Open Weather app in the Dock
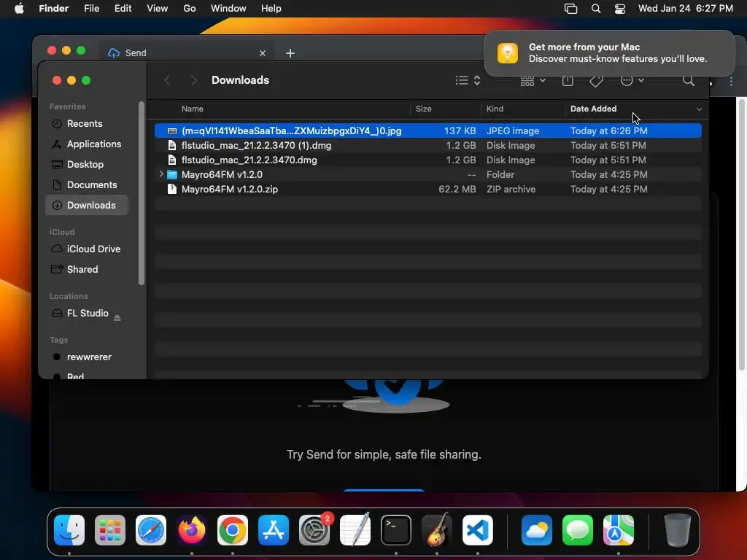This screenshot has width=747, height=560. coord(537,530)
